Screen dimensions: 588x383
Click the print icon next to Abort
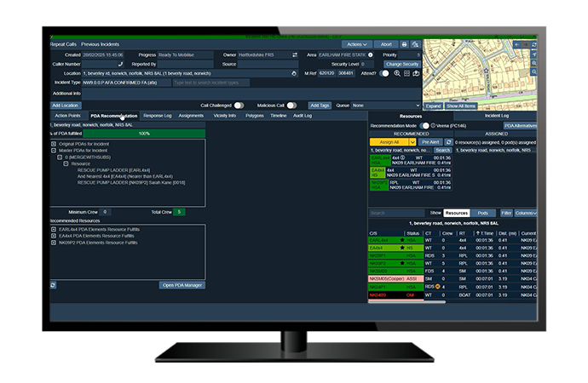tap(404, 43)
